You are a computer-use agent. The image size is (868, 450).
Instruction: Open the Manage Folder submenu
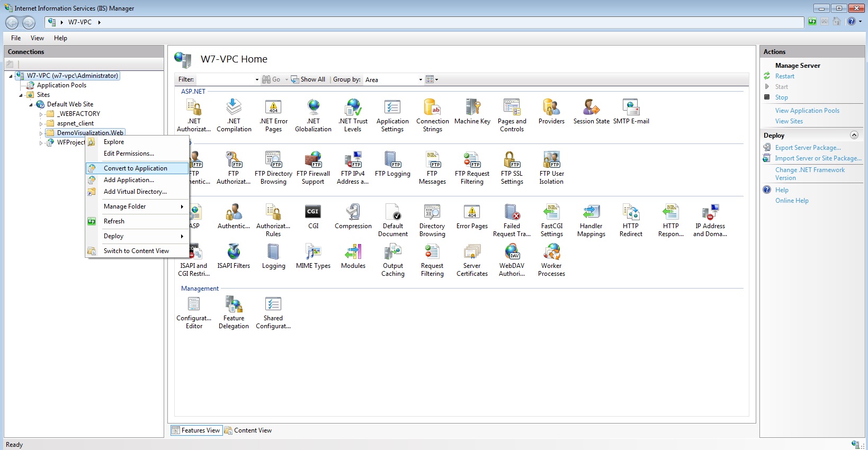click(x=137, y=206)
